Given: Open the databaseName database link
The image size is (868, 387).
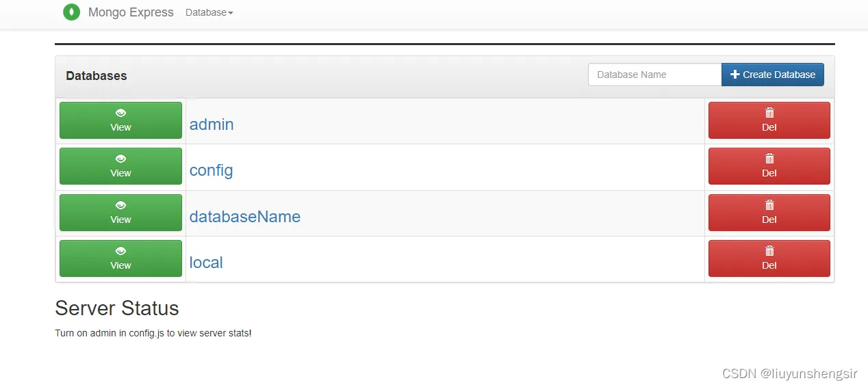Looking at the screenshot, I should click(x=244, y=217).
